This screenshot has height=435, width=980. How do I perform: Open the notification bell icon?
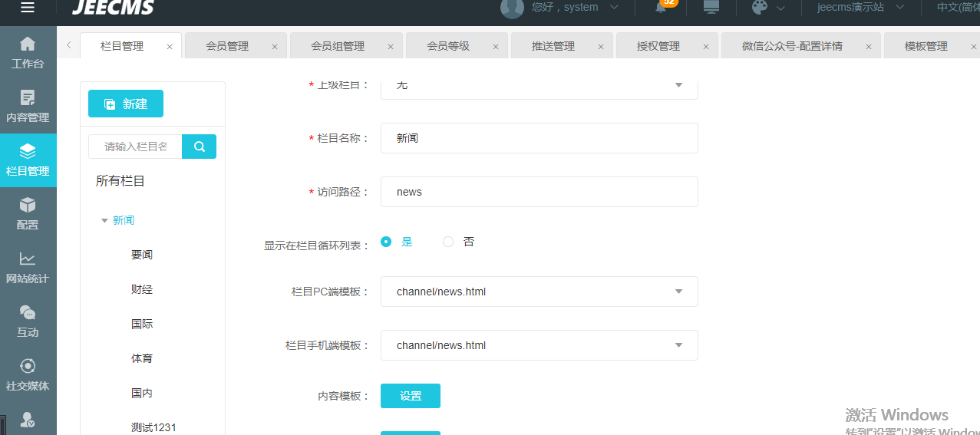660,8
